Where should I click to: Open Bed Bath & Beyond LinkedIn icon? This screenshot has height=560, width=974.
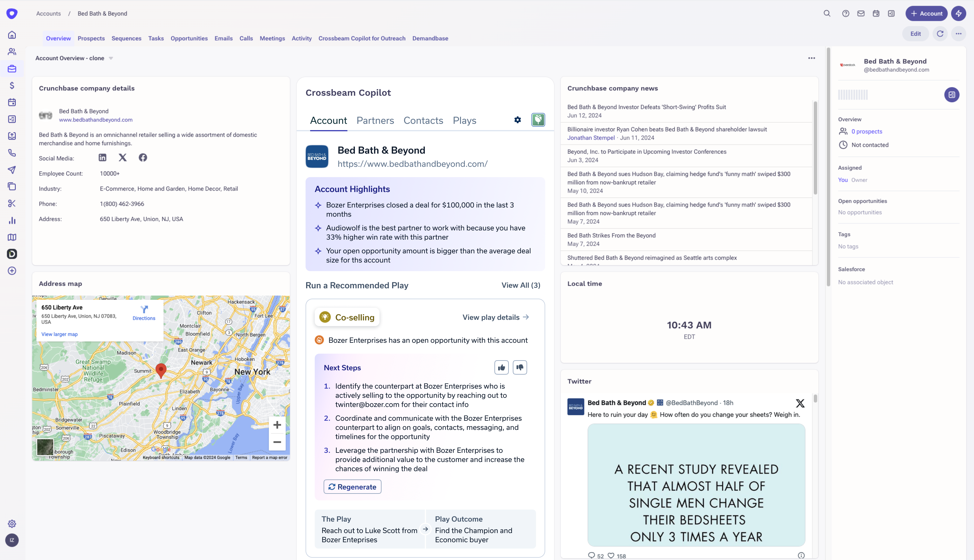tap(102, 158)
